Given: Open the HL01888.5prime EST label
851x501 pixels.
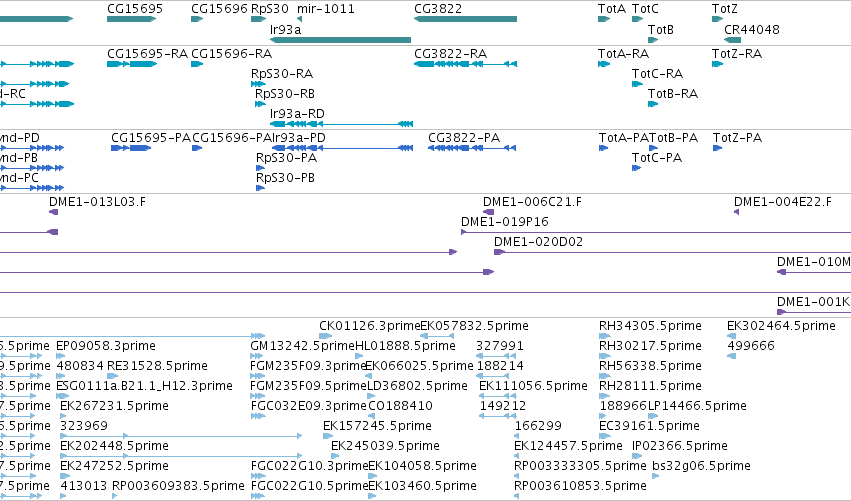Looking at the screenshot, I should point(405,346).
